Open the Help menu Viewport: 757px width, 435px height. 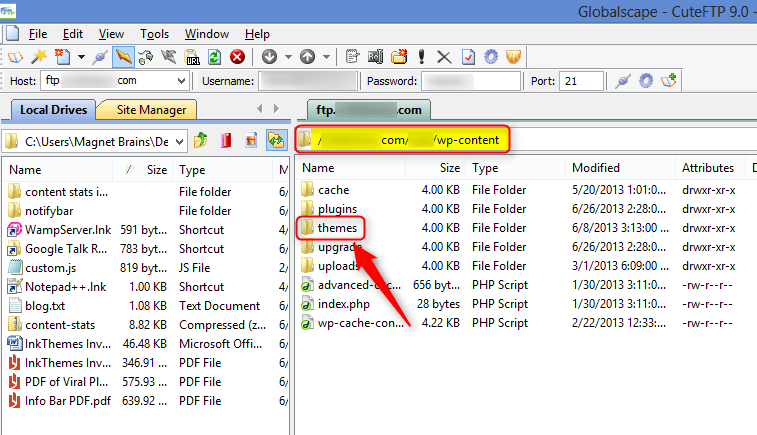[257, 34]
